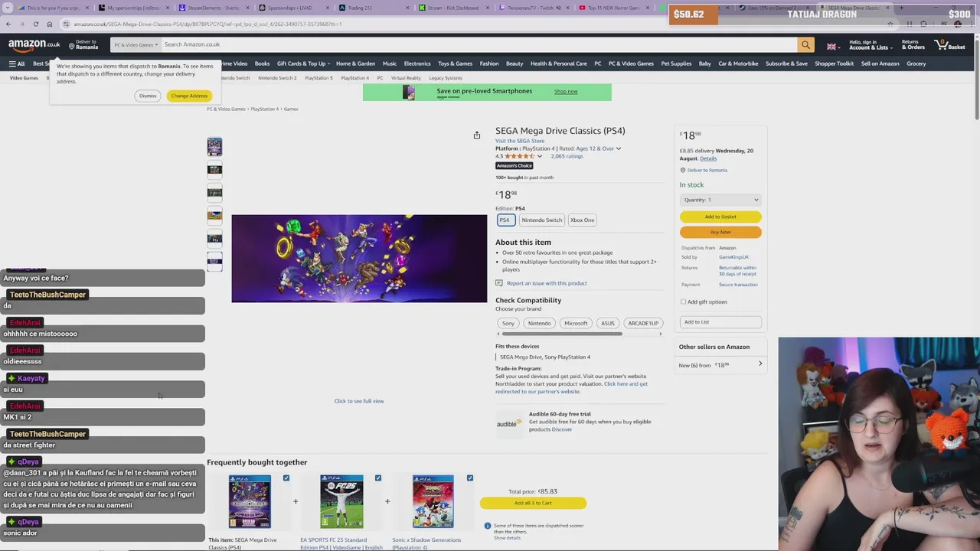Click the browser home icon
This screenshot has height=551, width=980.
click(x=49, y=24)
